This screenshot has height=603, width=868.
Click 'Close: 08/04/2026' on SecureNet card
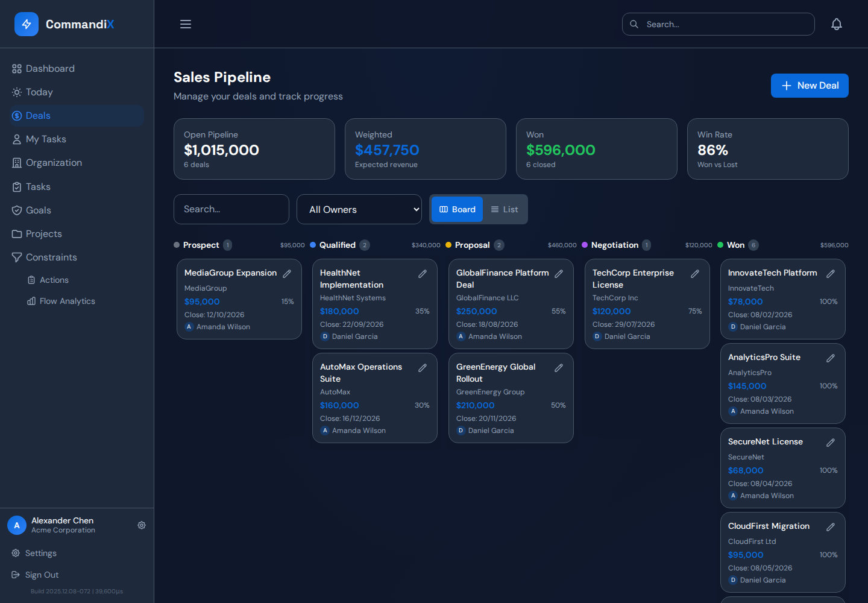pos(760,484)
